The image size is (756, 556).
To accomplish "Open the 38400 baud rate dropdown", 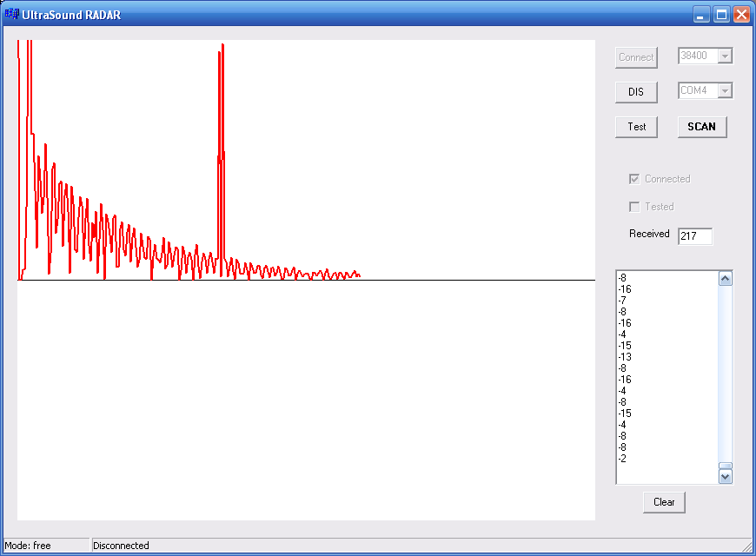I will [725, 56].
